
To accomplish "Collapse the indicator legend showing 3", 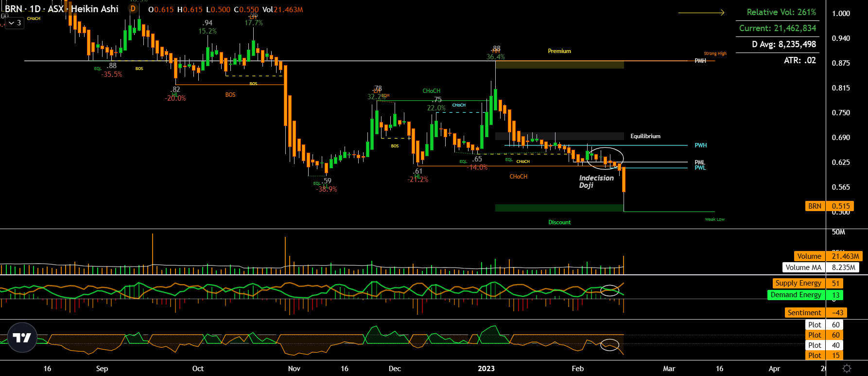I will (15, 23).
